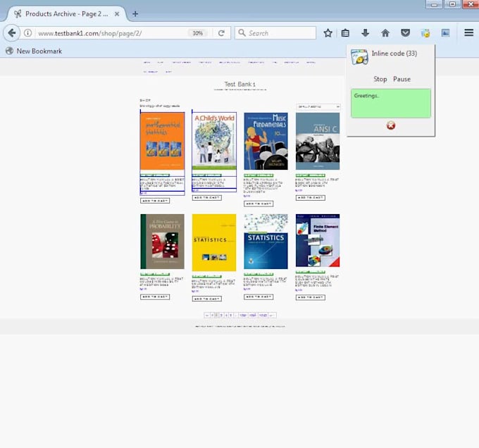Viewport: 479px width, 448px height.
Task: Open the blue Statistics book cover
Action: point(266,241)
